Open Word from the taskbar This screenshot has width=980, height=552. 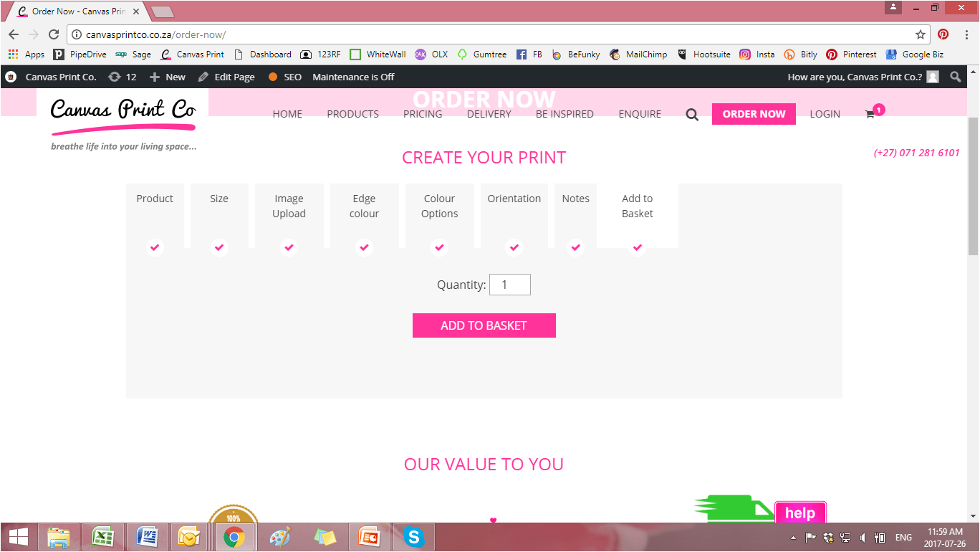coord(147,537)
